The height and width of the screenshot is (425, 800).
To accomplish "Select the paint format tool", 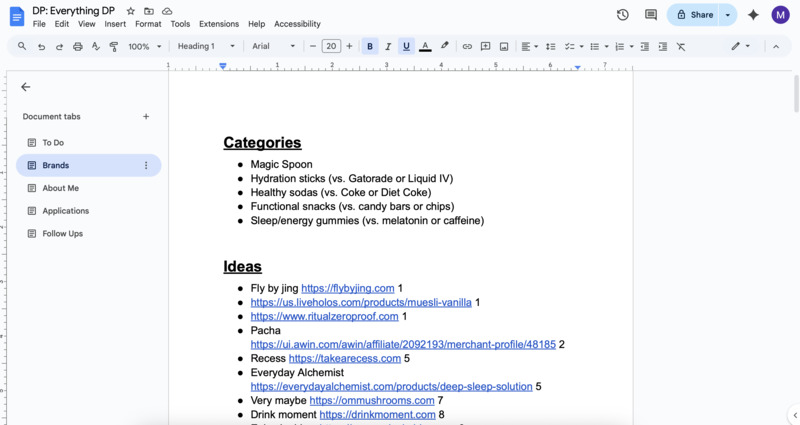I will tap(114, 46).
